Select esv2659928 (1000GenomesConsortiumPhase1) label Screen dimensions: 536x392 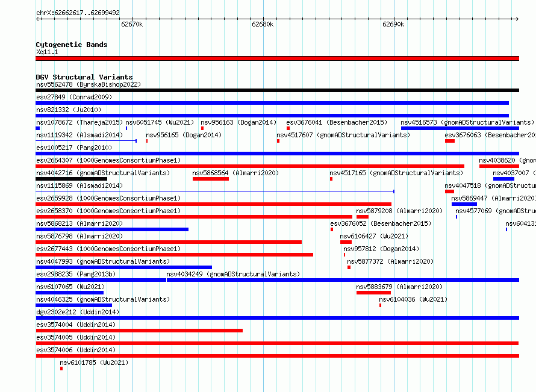[108, 198]
